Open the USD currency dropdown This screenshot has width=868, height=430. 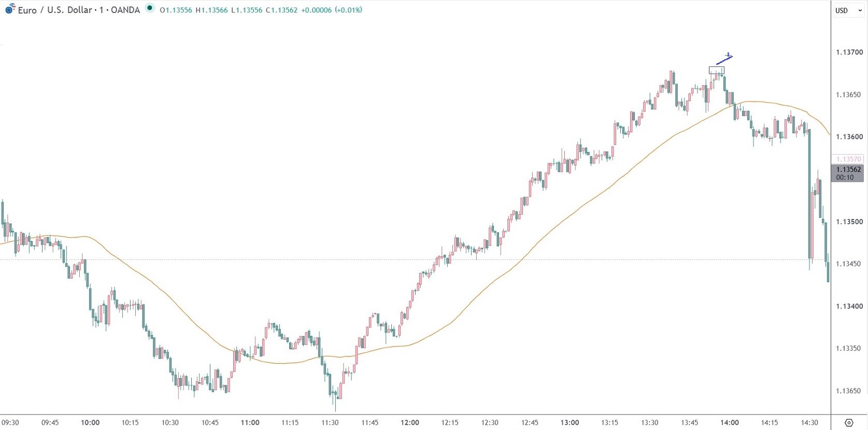click(848, 10)
